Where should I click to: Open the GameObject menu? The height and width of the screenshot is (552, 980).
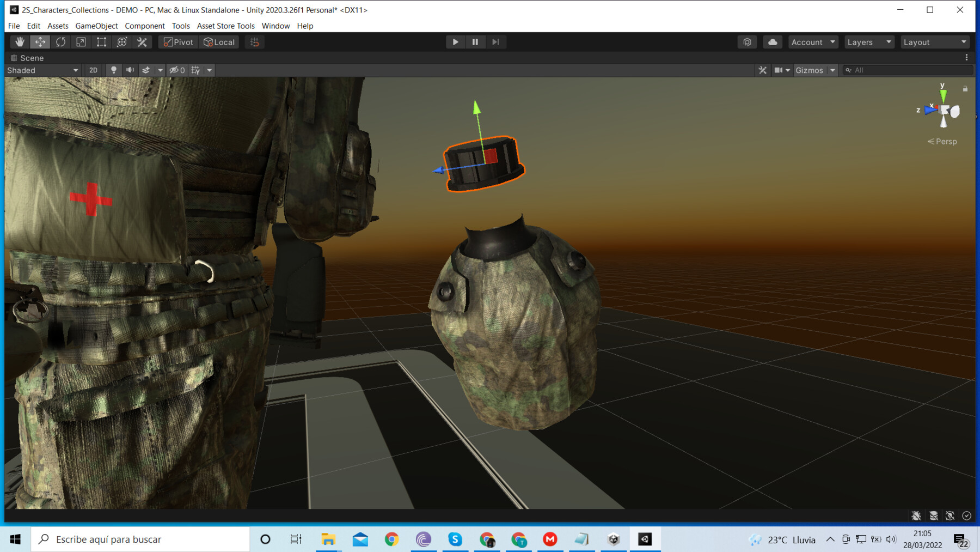(96, 26)
